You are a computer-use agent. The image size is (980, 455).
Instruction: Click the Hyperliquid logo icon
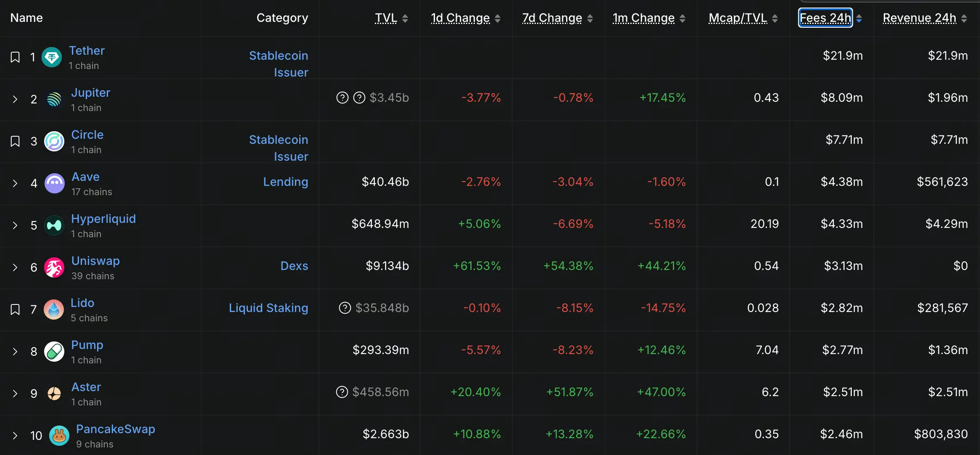pos(54,225)
